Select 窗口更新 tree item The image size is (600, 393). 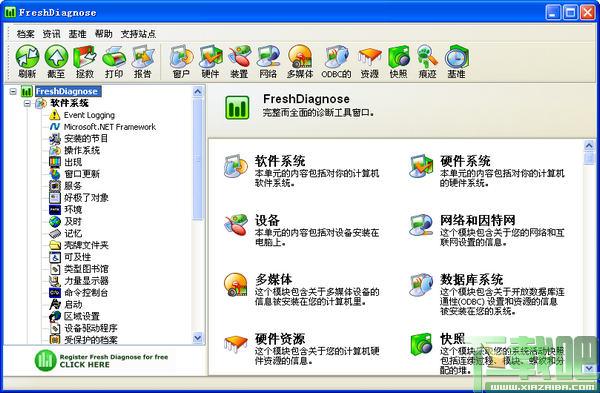pos(82,174)
